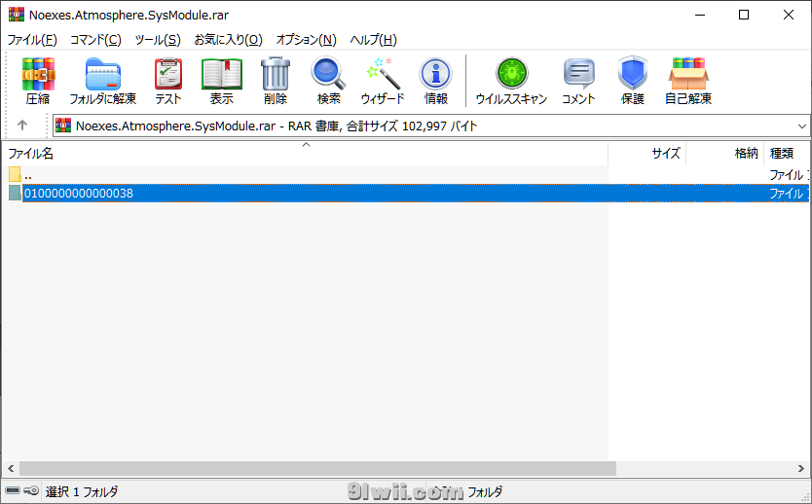Click the WinRAR icon in title bar
The height and width of the screenshot is (504, 812).
(16, 15)
